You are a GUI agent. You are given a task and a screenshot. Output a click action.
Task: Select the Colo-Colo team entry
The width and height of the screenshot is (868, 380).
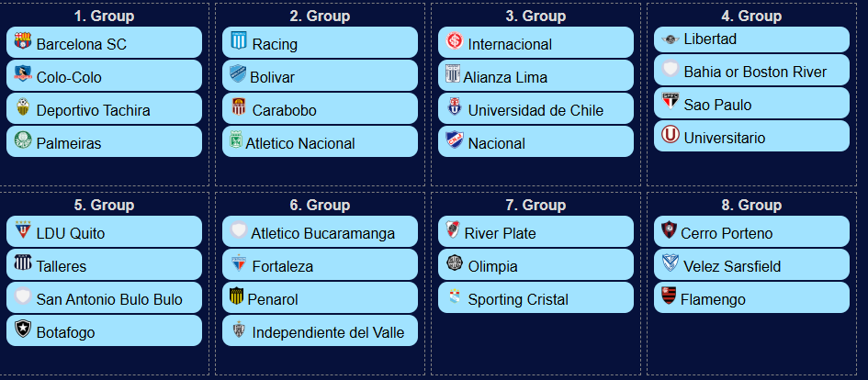tap(104, 76)
